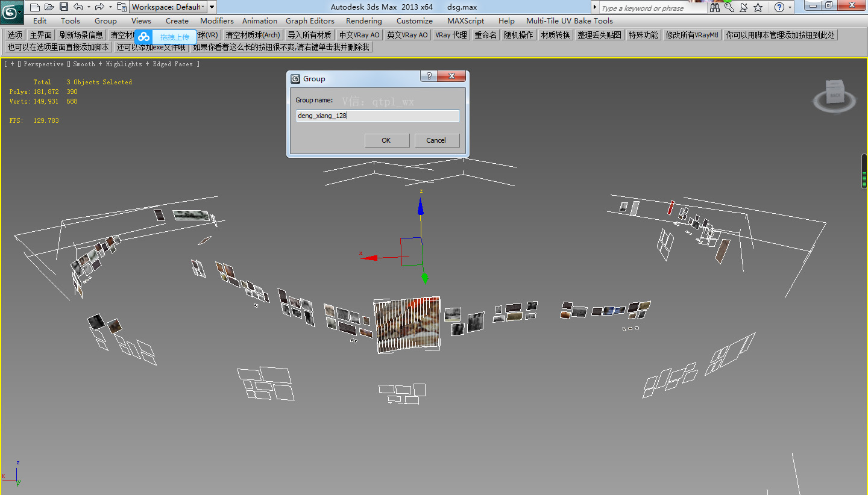The height and width of the screenshot is (495, 868).
Task: Expand the InfoCenter search arrow
Action: [595, 8]
